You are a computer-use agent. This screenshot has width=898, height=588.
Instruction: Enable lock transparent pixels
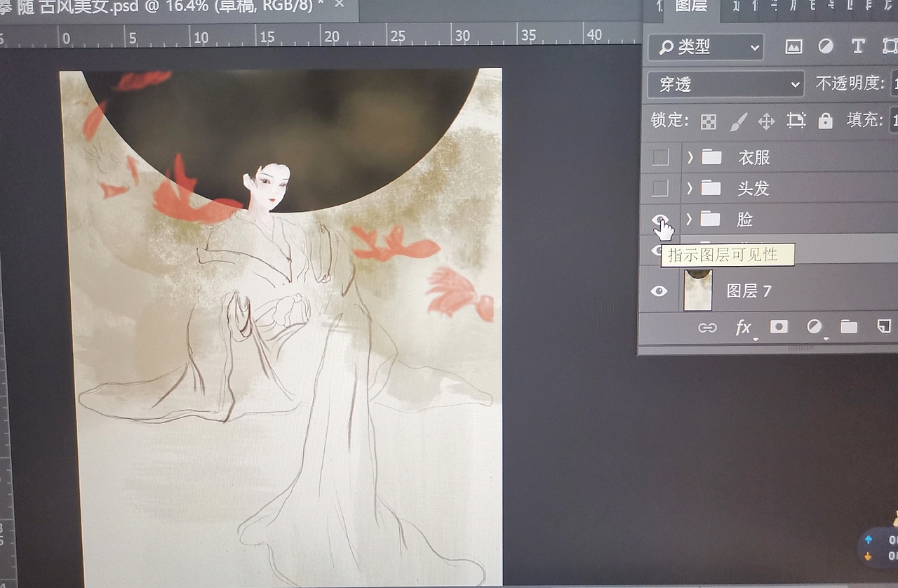point(707,121)
